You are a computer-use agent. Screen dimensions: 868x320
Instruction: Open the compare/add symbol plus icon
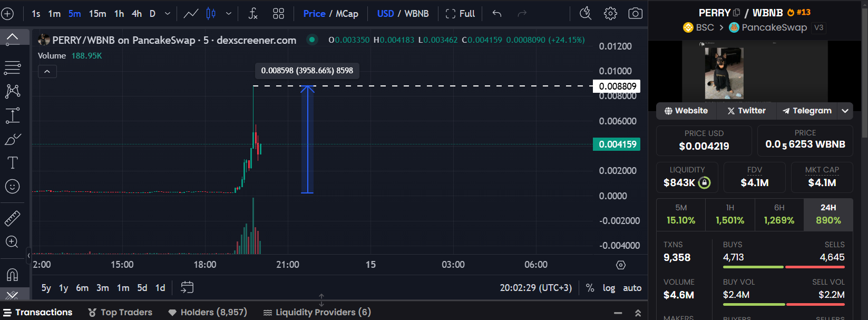(7, 14)
